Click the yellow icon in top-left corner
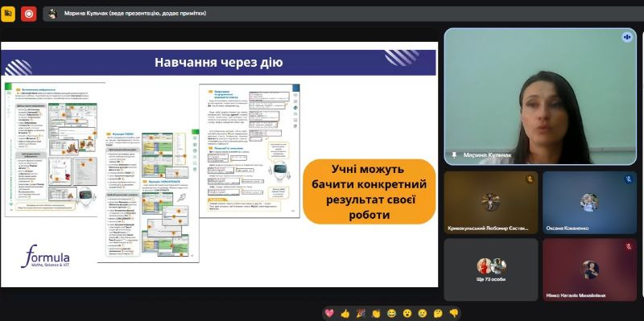This screenshot has width=644, height=321. tap(8, 14)
